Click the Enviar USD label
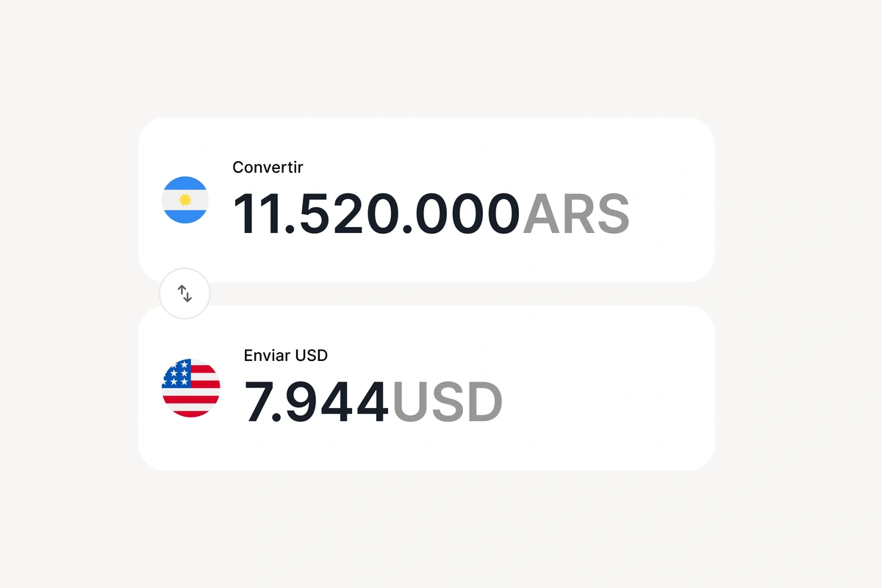The image size is (882, 588). 285,355
